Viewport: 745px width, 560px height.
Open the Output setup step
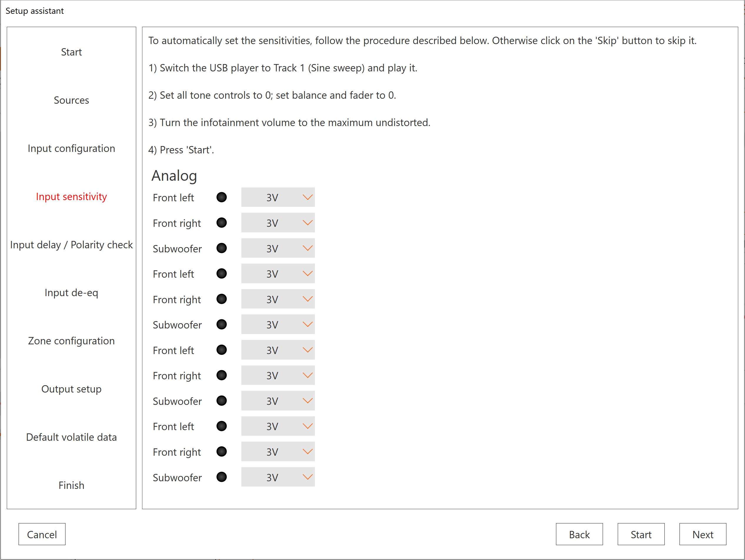click(71, 389)
